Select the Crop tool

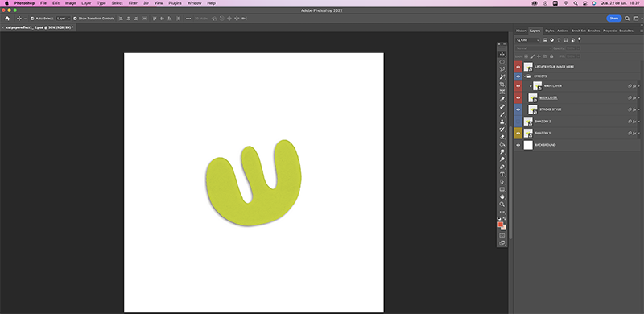pos(502,85)
